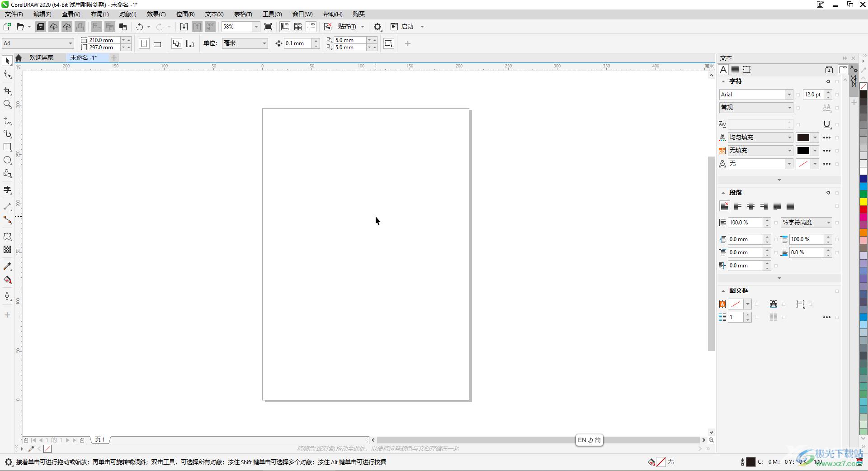Toggle show guidelines icon
Screen dimensions: 868x471
pyautogui.click(x=311, y=27)
